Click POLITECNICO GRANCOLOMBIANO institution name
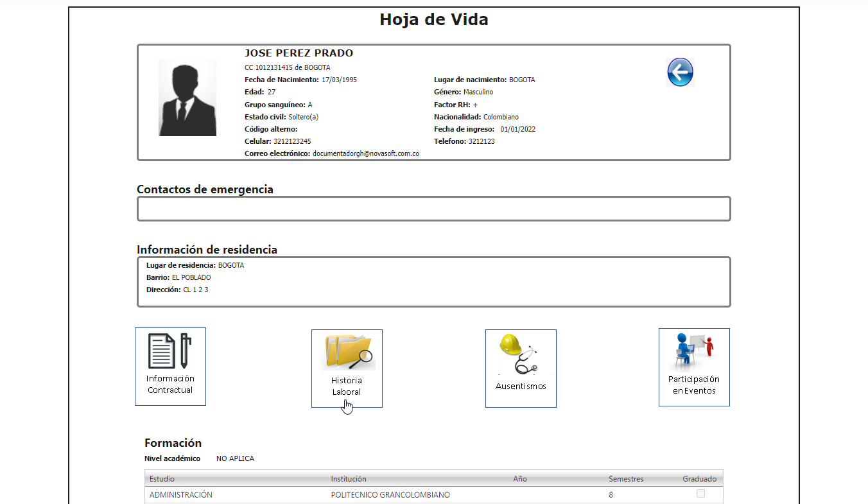The image size is (868, 504). (x=390, y=494)
